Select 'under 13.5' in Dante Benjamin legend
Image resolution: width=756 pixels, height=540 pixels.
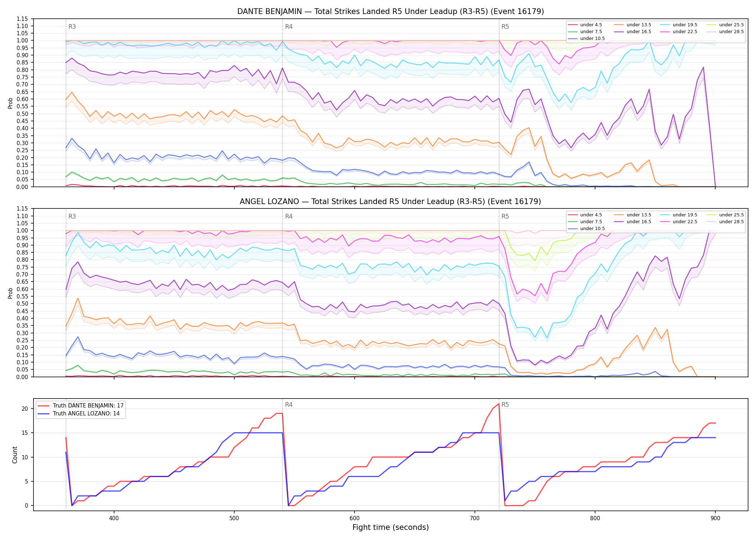(x=633, y=25)
